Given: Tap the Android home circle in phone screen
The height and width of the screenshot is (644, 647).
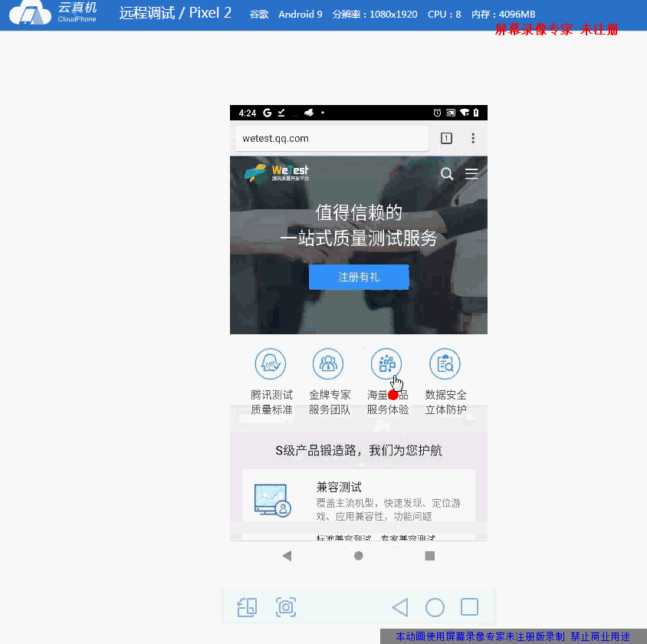Looking at the screenshot, I should tap(359, 556).
